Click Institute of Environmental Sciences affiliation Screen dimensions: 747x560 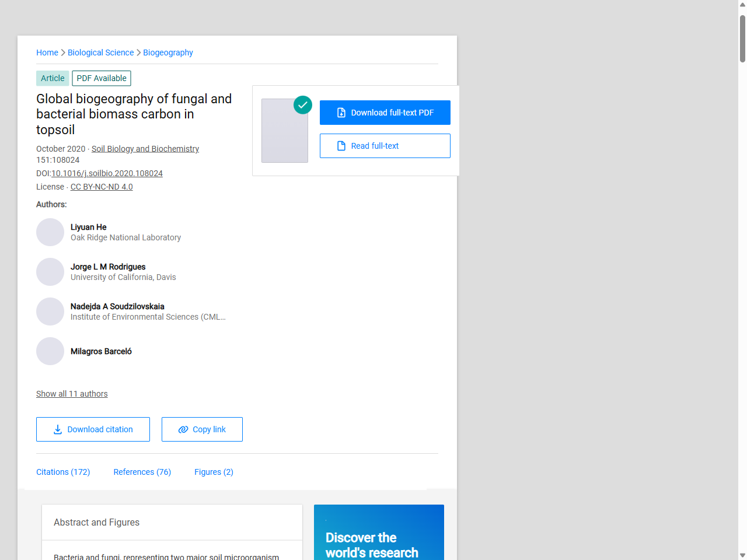coord(148,317)
